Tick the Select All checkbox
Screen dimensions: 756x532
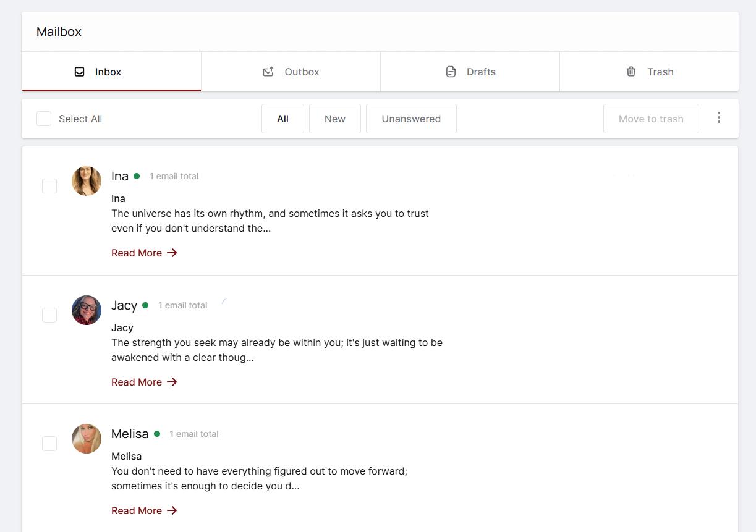coord(44,119)
